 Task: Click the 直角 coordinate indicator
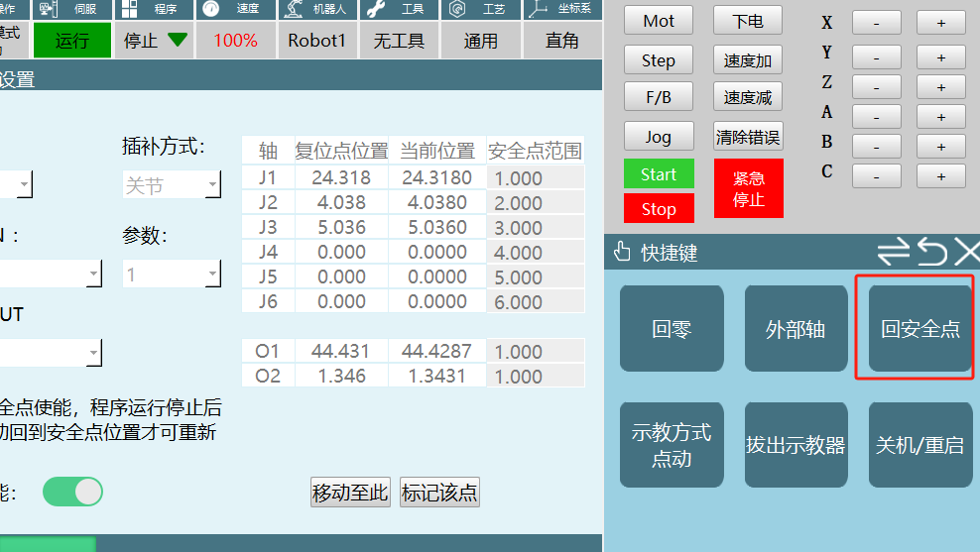pyautogui.click(x=562, y=41)
